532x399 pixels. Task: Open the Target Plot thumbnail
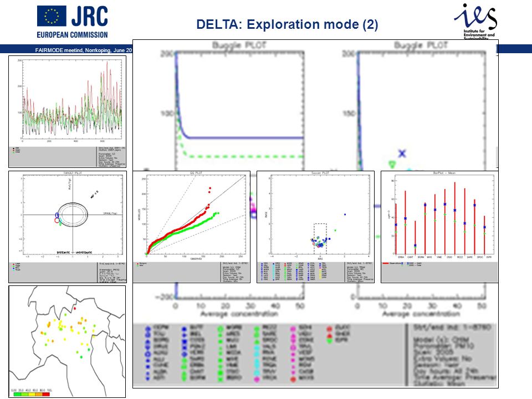tap(68, 227)
